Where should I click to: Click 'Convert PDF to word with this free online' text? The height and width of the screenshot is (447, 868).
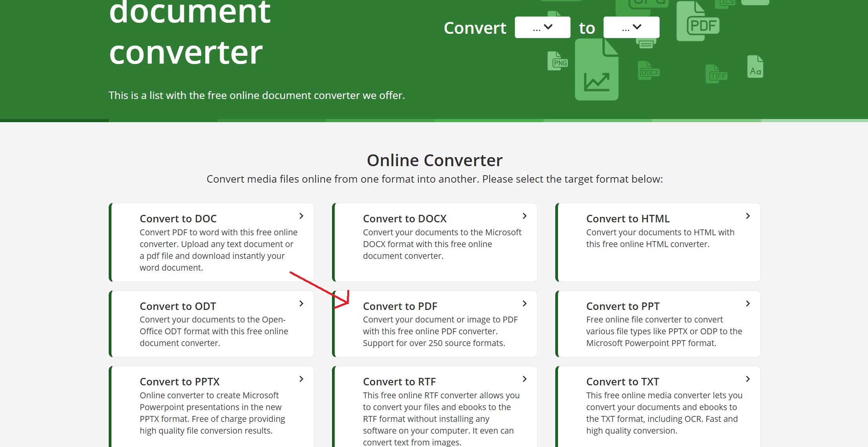219,233
